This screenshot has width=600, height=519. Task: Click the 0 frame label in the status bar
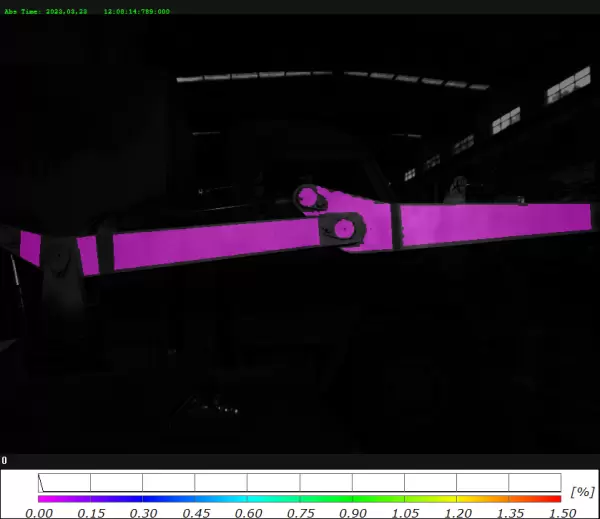coord(4,461)
